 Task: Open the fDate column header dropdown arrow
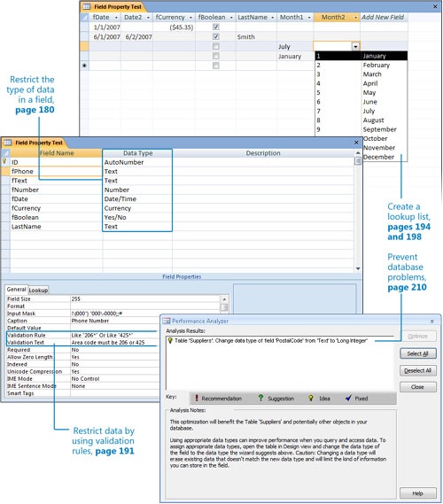point(116,18)
